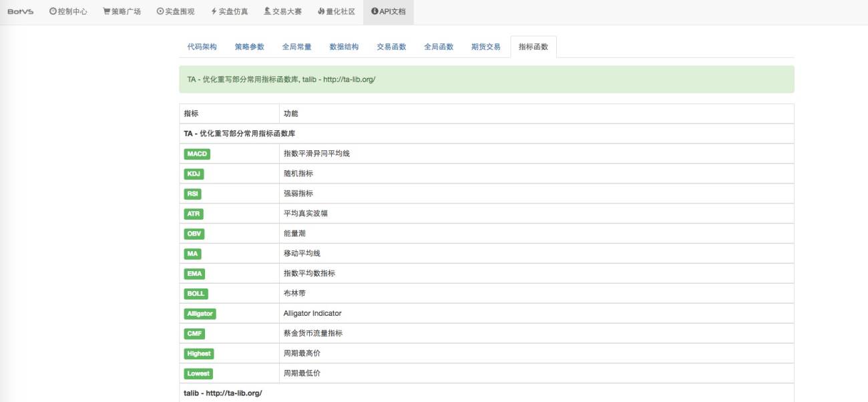Click the green KDJ badge
The image size is (868, 402).
194,174
